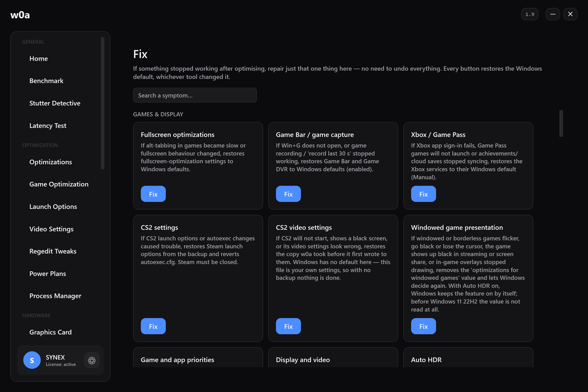
Task: Click the main page scrollbar thumb
Action: [561, 124]
